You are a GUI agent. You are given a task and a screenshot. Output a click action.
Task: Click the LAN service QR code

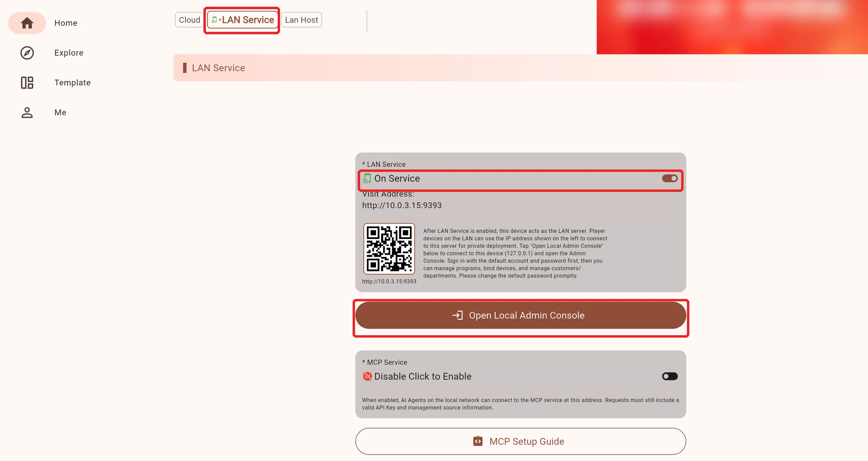[x=389, y=249]
